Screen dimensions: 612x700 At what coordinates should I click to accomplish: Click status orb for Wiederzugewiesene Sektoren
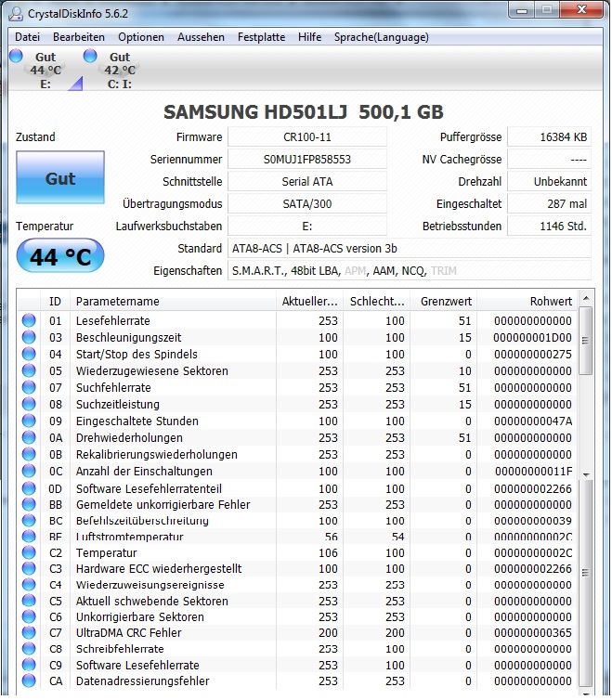click(x=29, y=370)
